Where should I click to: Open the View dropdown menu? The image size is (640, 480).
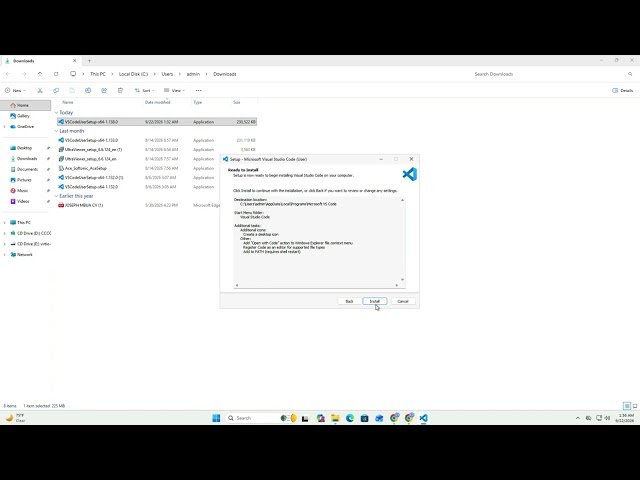pyautogui.click(x=174, y=90)
